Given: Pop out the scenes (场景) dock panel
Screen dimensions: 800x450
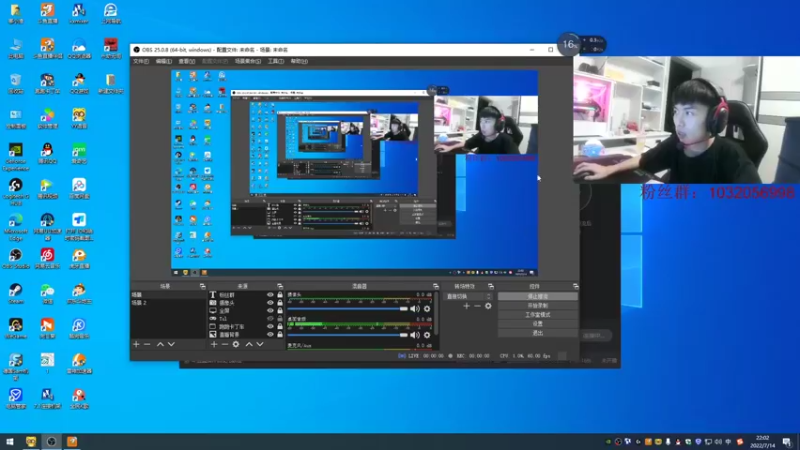Looking at the screenshot, I should pos(203,286).
